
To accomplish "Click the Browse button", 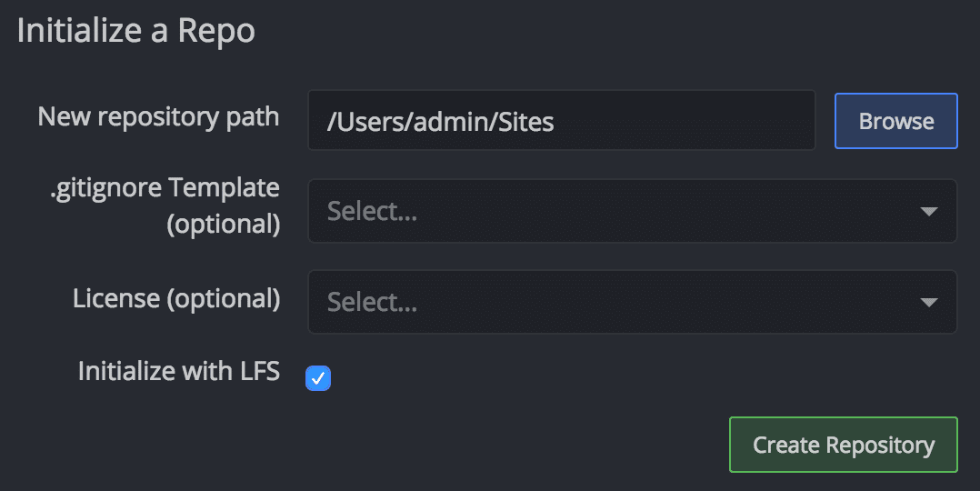I will tap(895, 121).
